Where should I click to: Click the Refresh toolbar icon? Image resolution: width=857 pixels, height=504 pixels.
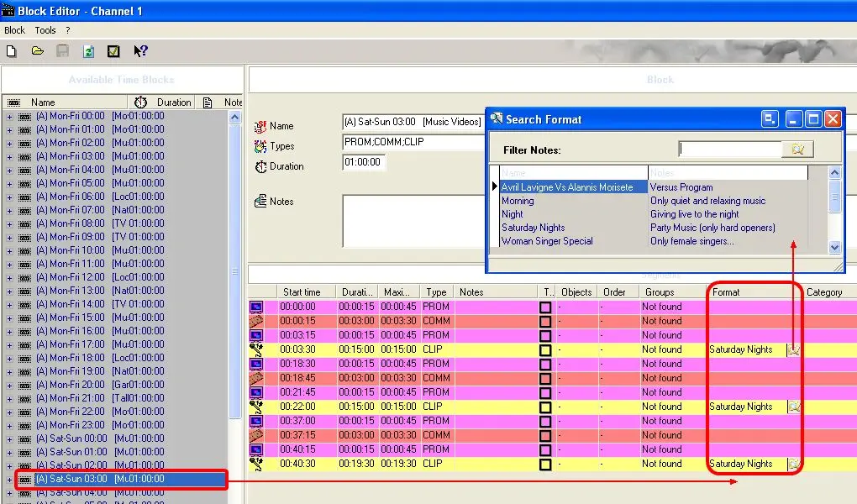point(88,51)
